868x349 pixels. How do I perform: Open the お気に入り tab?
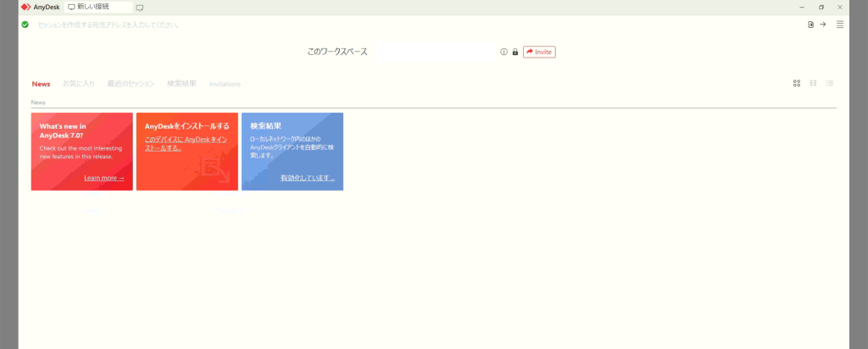[x=79, y=84]
